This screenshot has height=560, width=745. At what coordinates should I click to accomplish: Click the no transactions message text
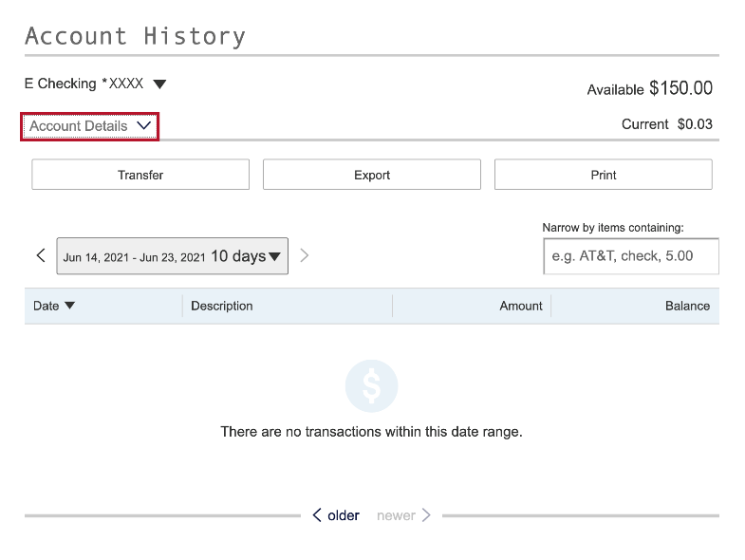point(371,432)
